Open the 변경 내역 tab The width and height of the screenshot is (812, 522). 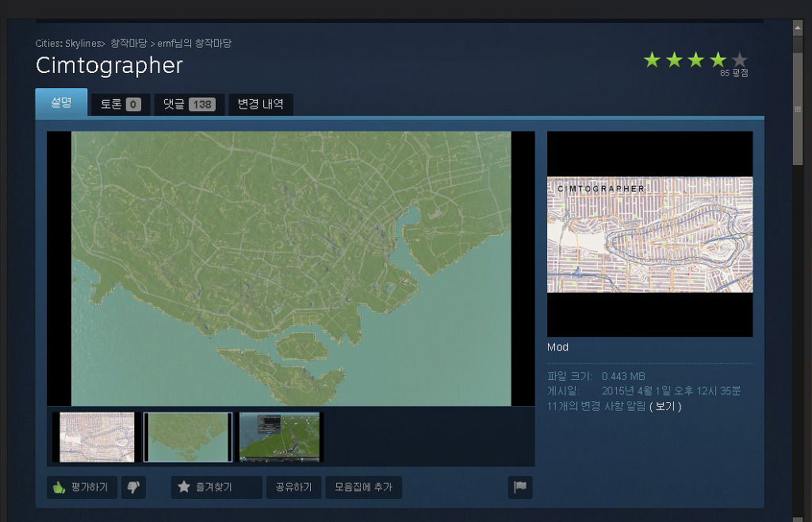click(x=260, y=104)
